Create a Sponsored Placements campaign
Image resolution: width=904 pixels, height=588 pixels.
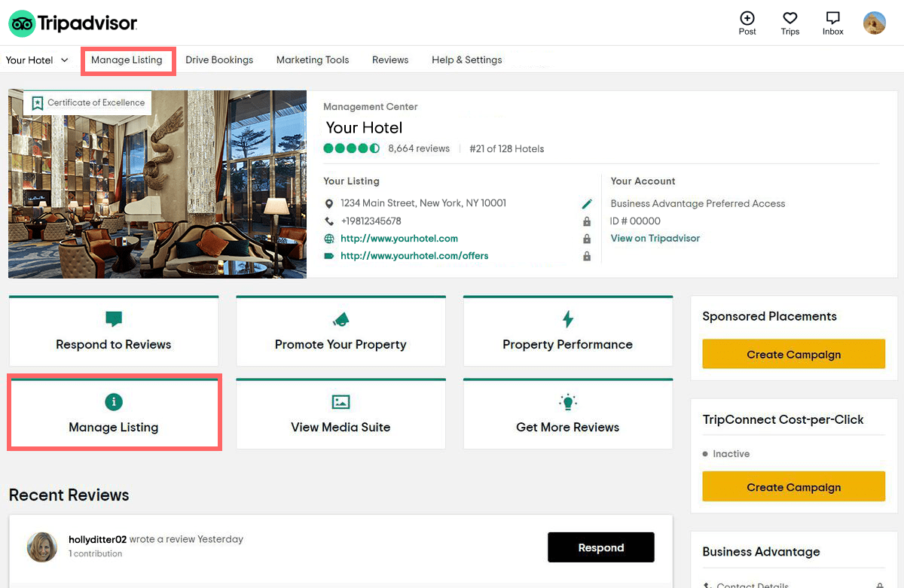793,355
